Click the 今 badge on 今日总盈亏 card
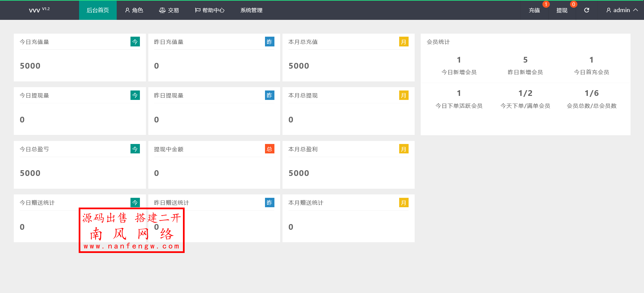644x293 pixels. pos(135,149)
